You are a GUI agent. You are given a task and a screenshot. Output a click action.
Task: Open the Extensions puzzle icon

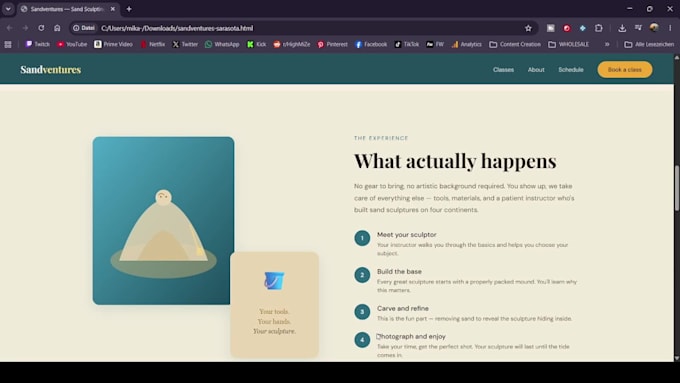pos(599,28)
